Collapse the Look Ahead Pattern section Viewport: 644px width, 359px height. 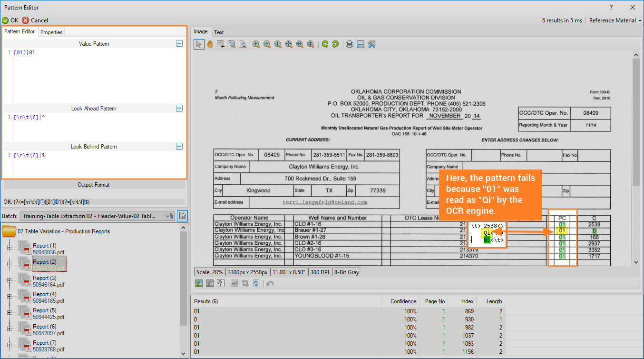click(179, 108)
